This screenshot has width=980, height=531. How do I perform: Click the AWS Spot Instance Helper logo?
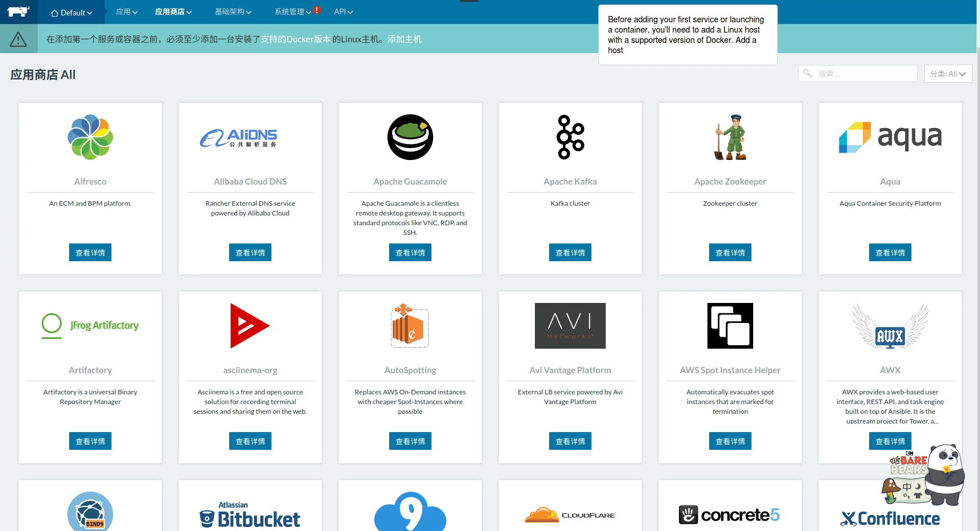(730, 326)
